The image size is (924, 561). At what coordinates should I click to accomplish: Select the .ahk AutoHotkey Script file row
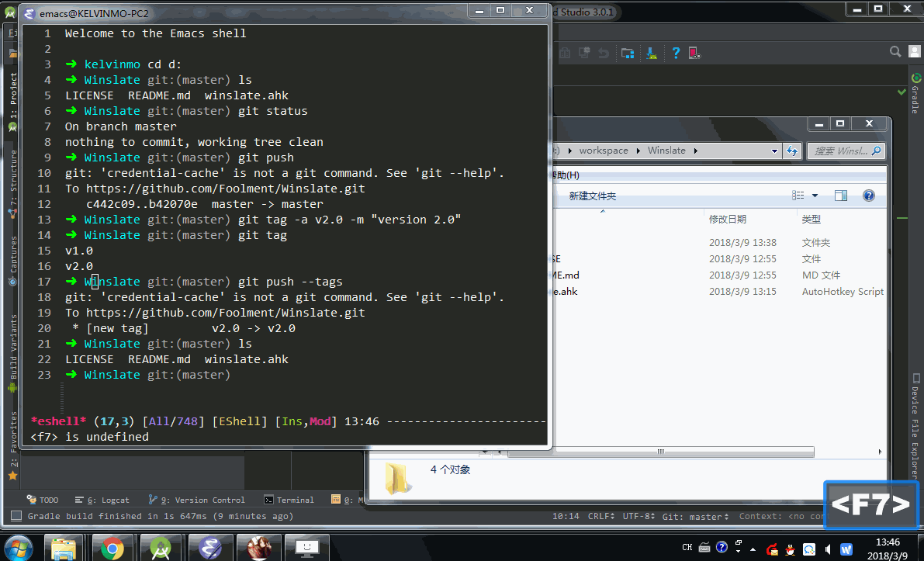click(718, 291)
